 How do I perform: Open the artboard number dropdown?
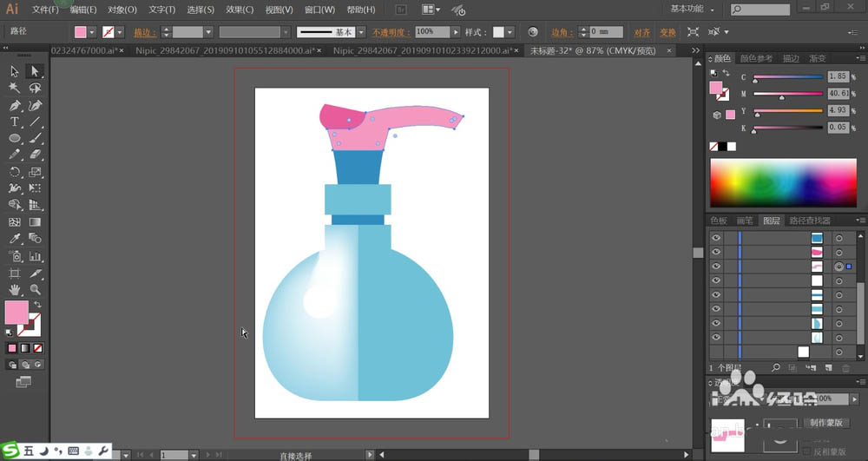coord(194,455)
